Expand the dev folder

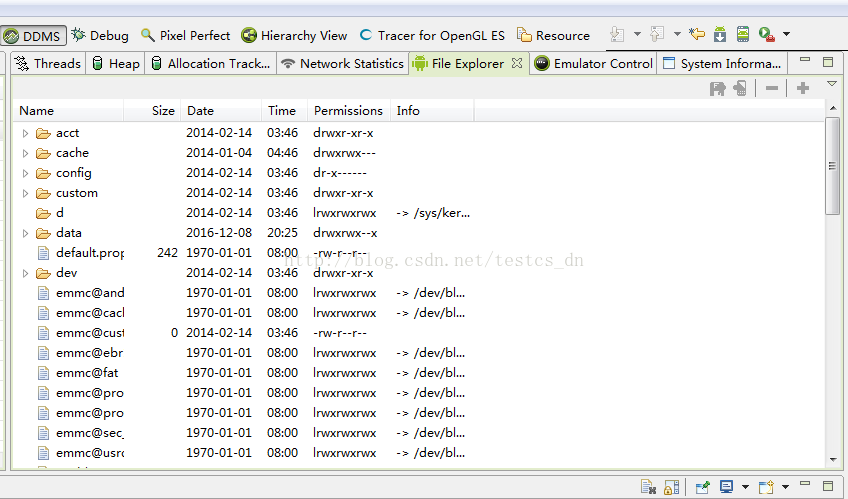(25, 273)
